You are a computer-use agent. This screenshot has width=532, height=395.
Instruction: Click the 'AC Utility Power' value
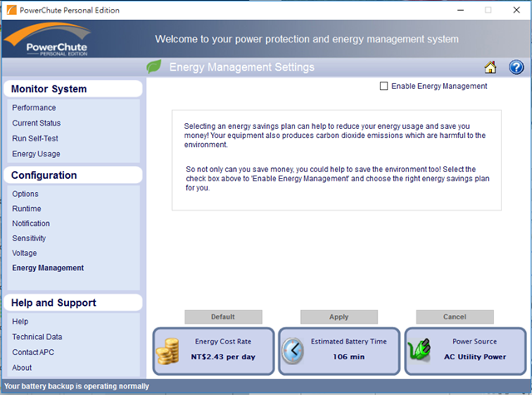[475, 357]
